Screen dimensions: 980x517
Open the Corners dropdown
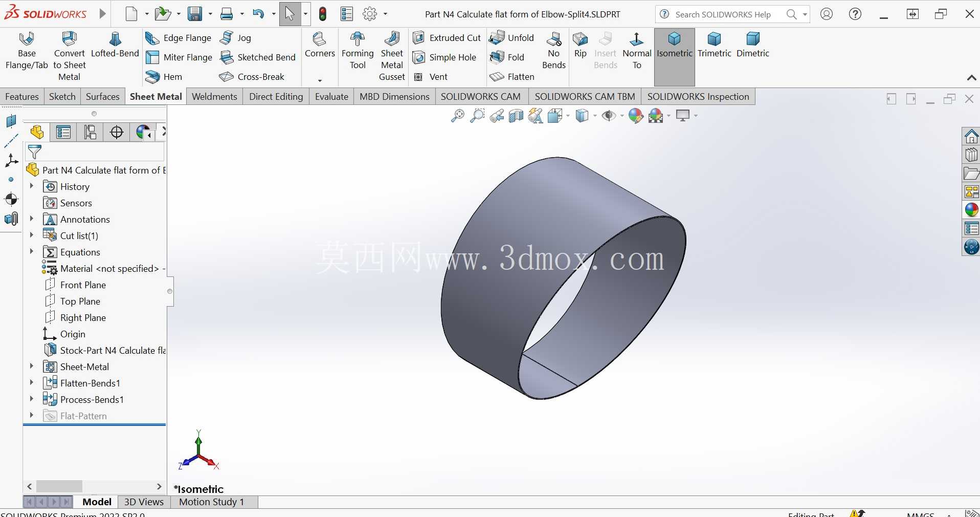tap(320, 80)
